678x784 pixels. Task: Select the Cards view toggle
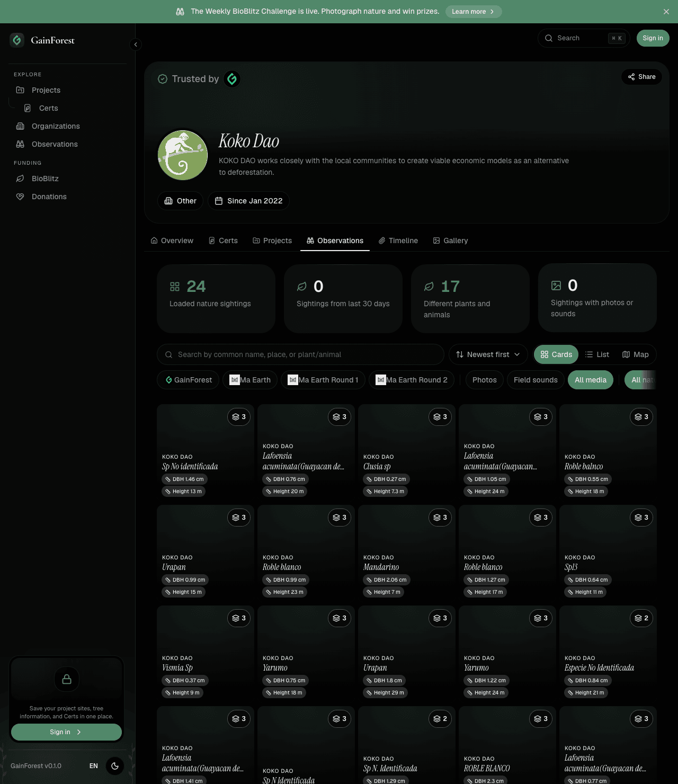(556, 354)
